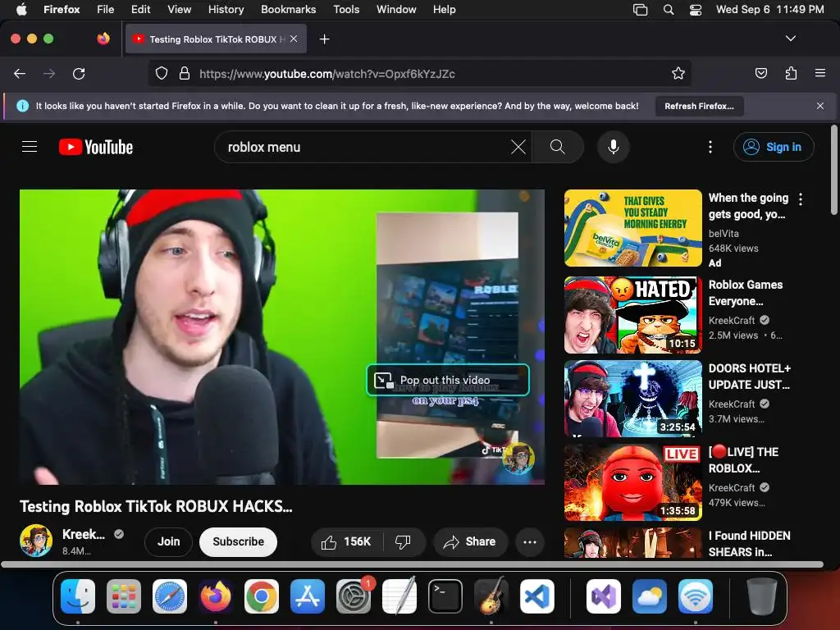Open belVita morning energy ad thumbnail
Viewport: 840px width, 630px height.
(x=632, y=228)
